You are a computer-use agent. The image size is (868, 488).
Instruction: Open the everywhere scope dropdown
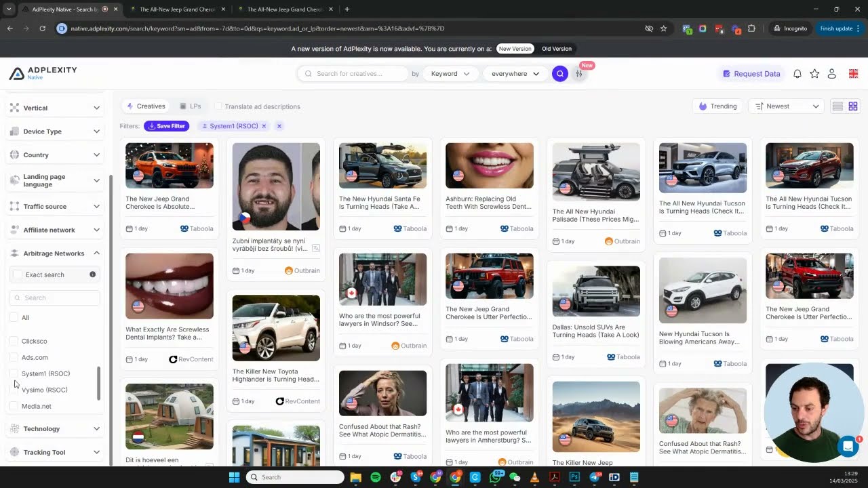point(515,74)
